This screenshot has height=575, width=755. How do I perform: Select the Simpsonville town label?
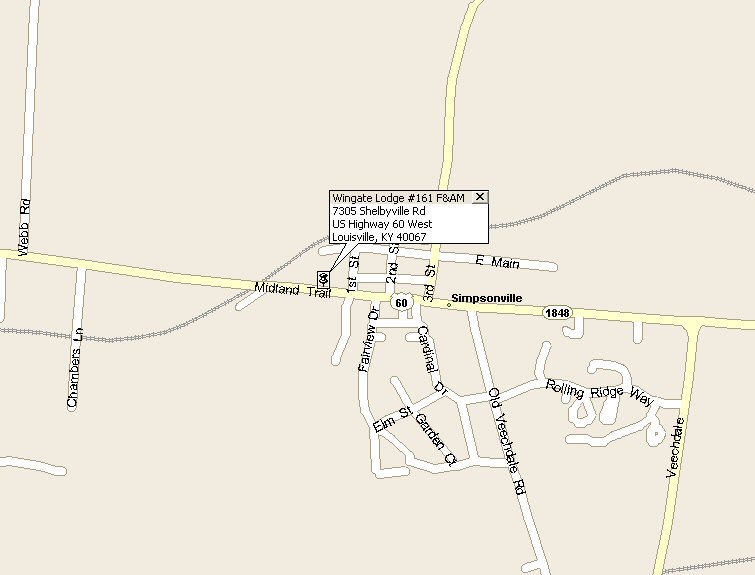pos(486,298)
